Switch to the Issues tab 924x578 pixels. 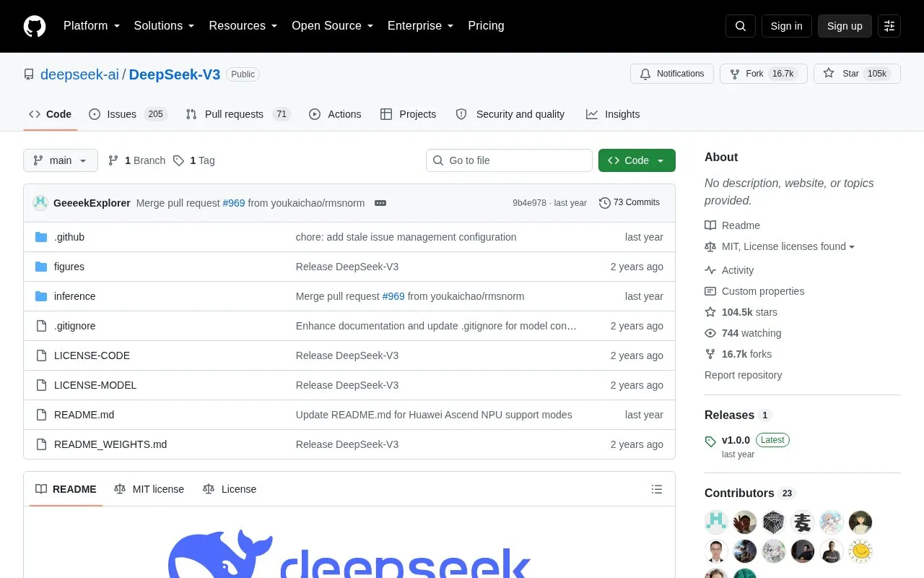point(128,114)
